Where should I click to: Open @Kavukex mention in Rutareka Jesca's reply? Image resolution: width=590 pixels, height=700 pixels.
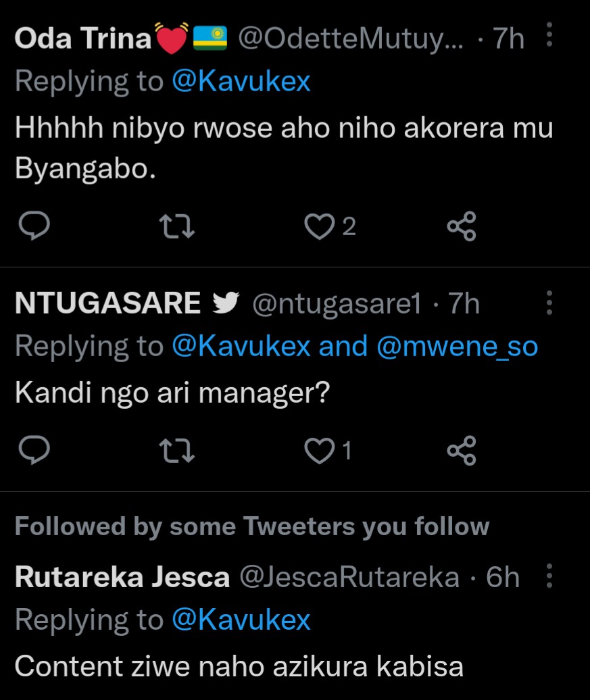pos(241,620)
